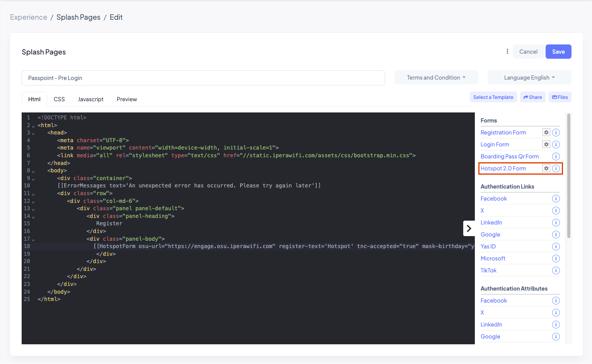
Task: Click the ErrorMessages code on line 10
Action: pyautogui.click(x=189, y=185)
